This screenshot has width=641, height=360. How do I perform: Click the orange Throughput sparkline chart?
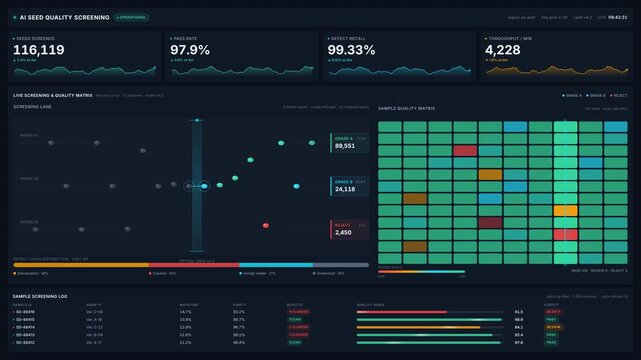[x=557, y=71]
